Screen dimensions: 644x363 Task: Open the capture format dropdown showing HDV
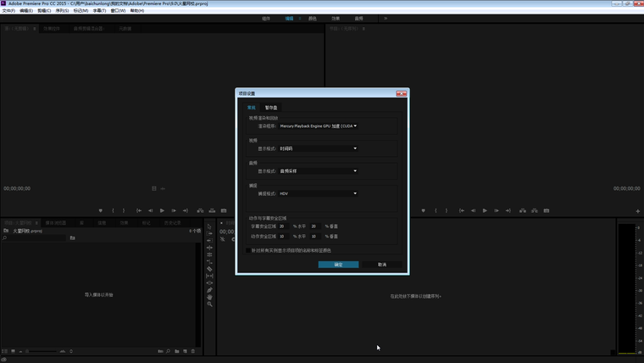click(318, 193)
